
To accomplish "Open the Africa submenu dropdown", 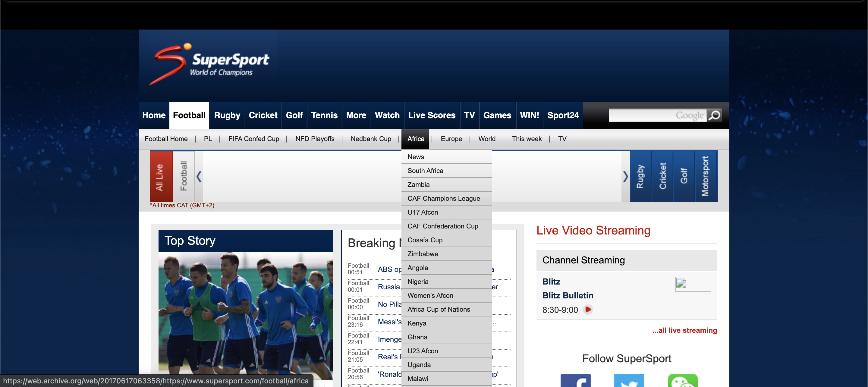I will (416, 139).
